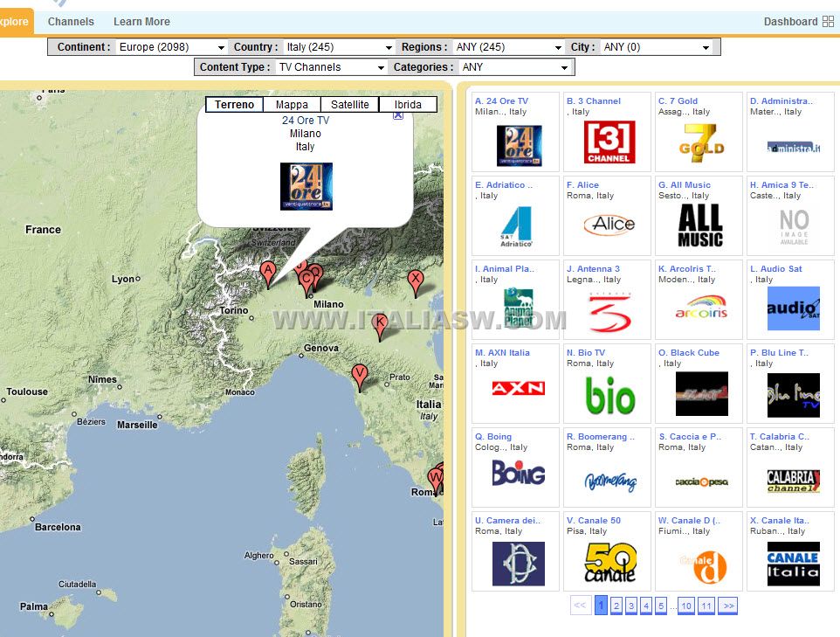The height and width of the screenshot is (637, 840).
Task: Open the Canale Italia logo
Action: [794, 564]
